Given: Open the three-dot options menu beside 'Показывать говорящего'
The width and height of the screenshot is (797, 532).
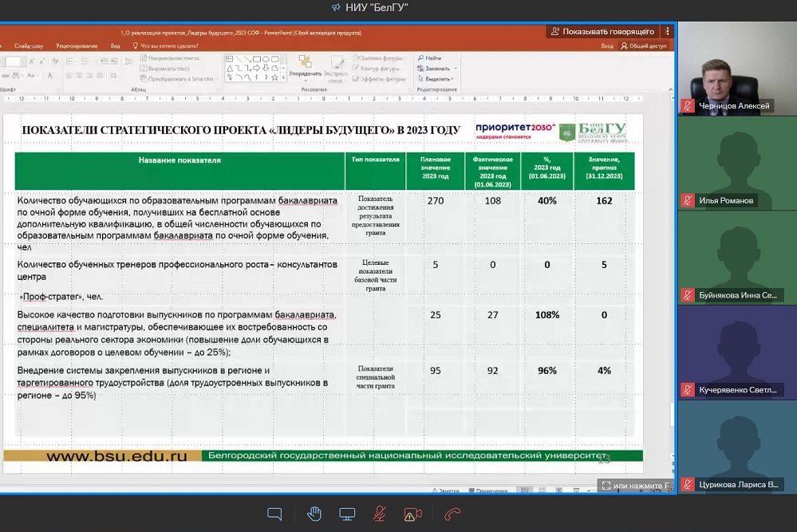Looking at the screenshot, I should (668, 31).
